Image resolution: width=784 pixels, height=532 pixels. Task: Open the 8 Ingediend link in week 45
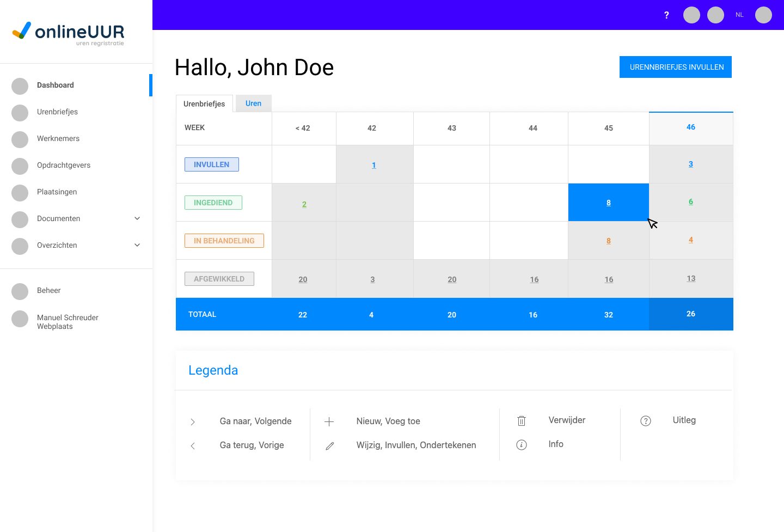[609, 203]
